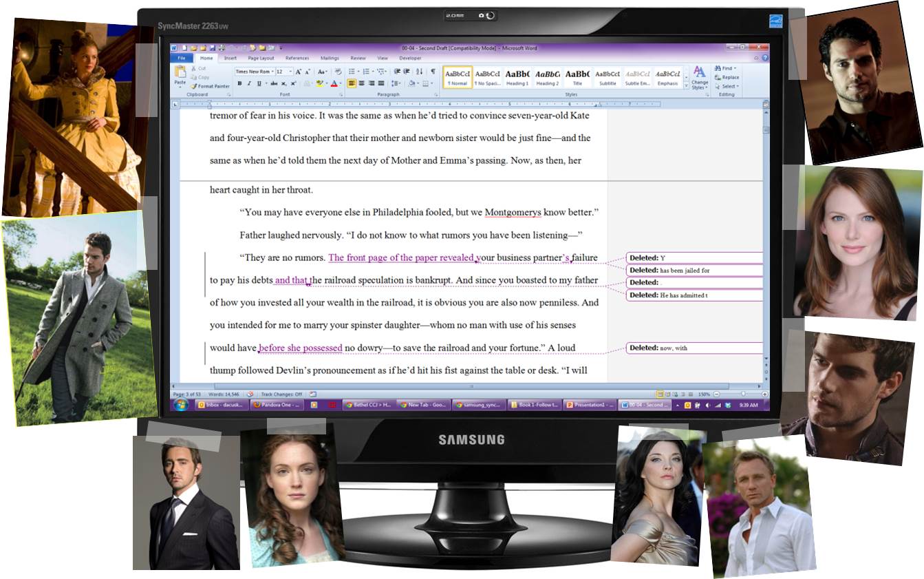Screen dimensions: 924x579
Task: Click the Replace button
Action: click(730, 77)
